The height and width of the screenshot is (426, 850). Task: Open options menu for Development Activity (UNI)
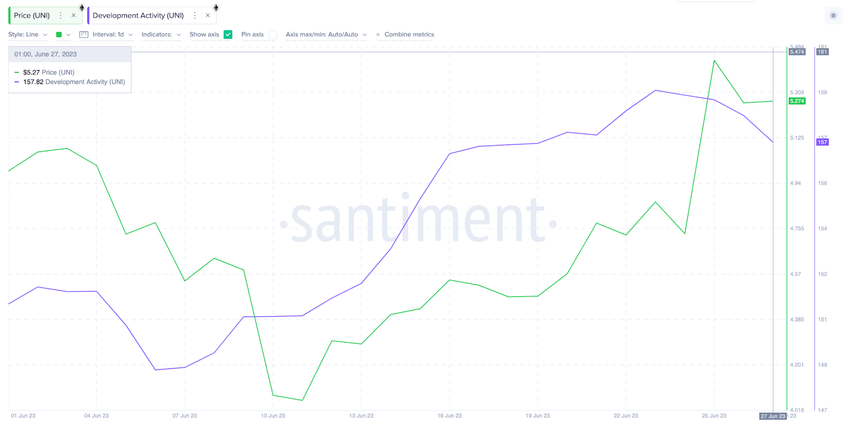(195, 16)
